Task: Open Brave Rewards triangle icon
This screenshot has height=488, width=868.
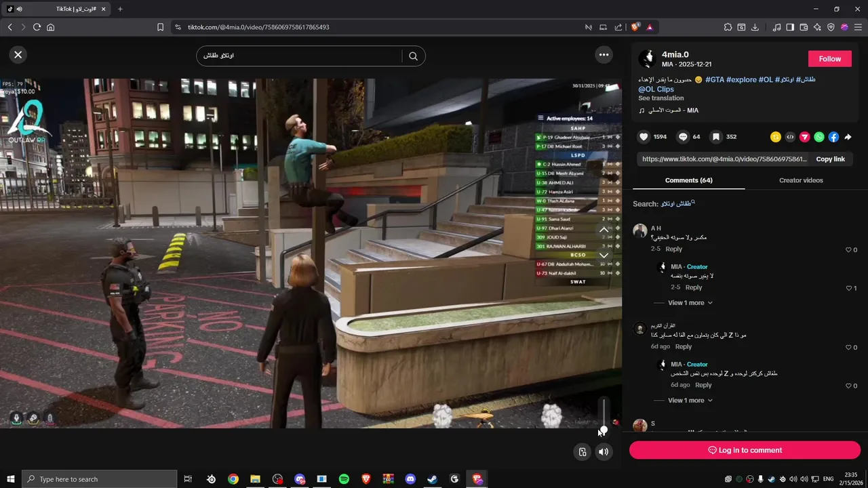Action: (x=650, y=27)
